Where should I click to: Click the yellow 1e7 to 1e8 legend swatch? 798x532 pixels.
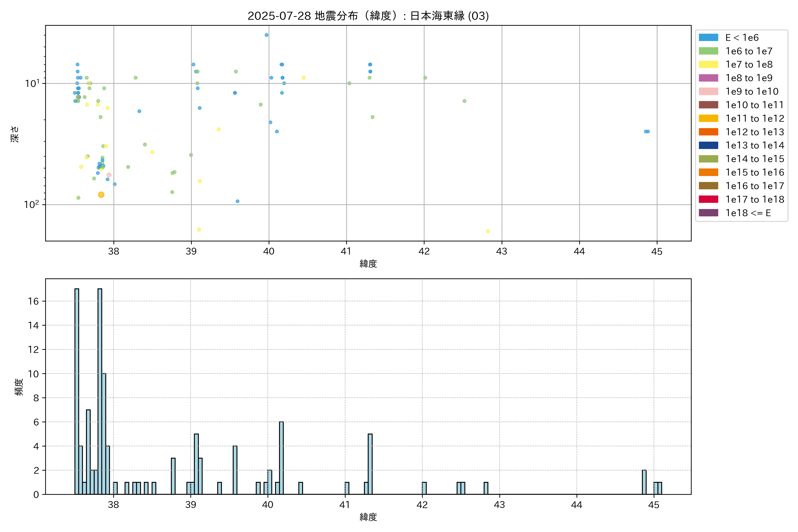point(708,65)
